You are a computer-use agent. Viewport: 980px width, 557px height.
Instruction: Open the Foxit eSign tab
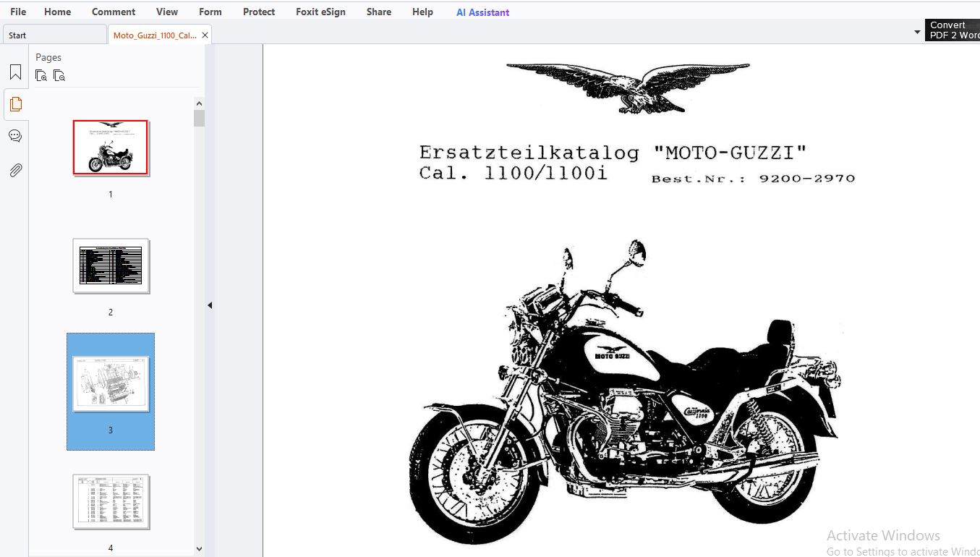(x=320, y=12)
